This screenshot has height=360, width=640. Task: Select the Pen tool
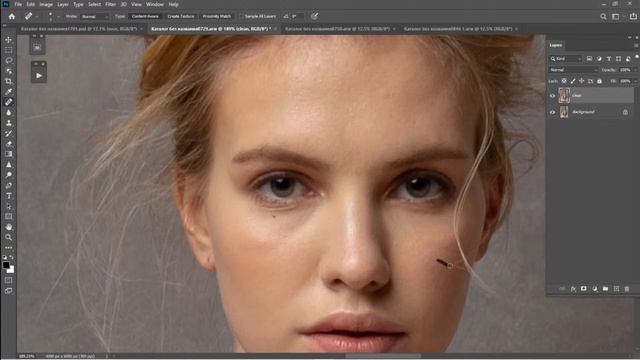click(9, 185)
